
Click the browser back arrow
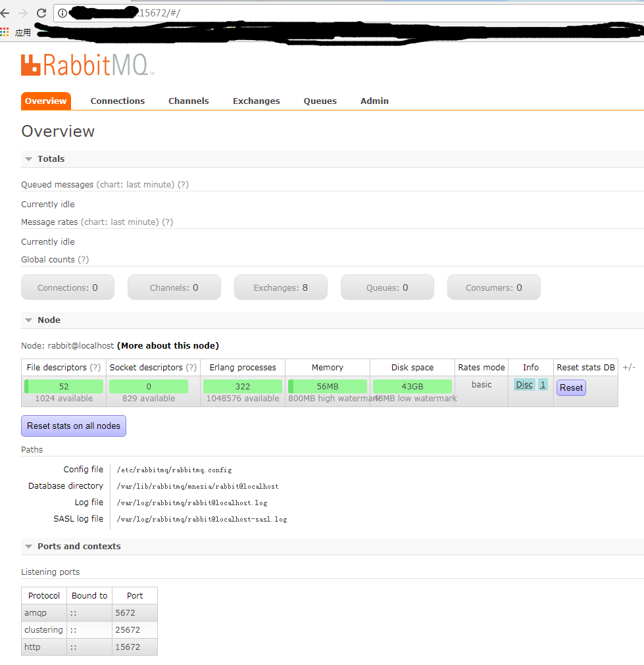[5, 13]
